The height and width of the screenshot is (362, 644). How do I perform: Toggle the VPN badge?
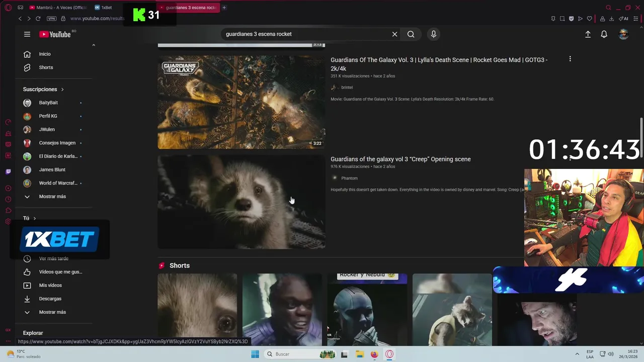pos(51,19)
